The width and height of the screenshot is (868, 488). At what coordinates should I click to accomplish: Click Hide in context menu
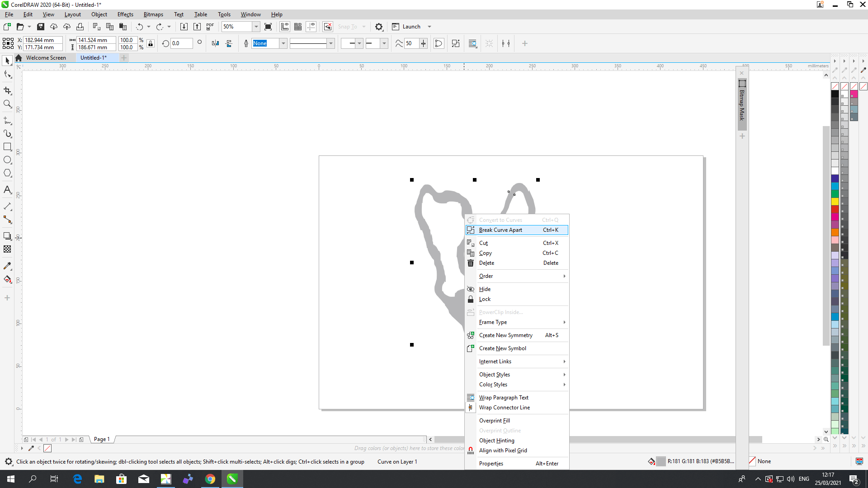[x=517, y=289]
